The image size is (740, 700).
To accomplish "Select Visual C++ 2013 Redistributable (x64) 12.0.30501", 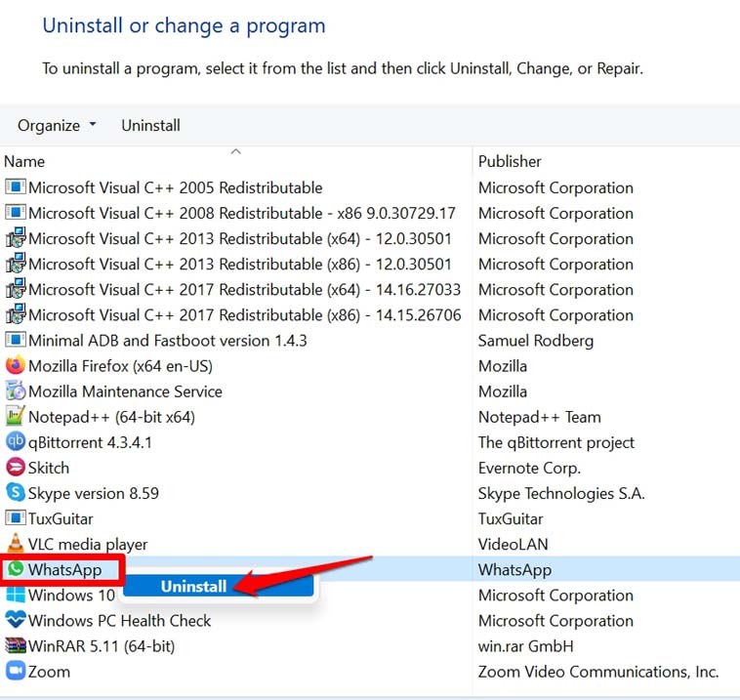I will tap(240, 239).
